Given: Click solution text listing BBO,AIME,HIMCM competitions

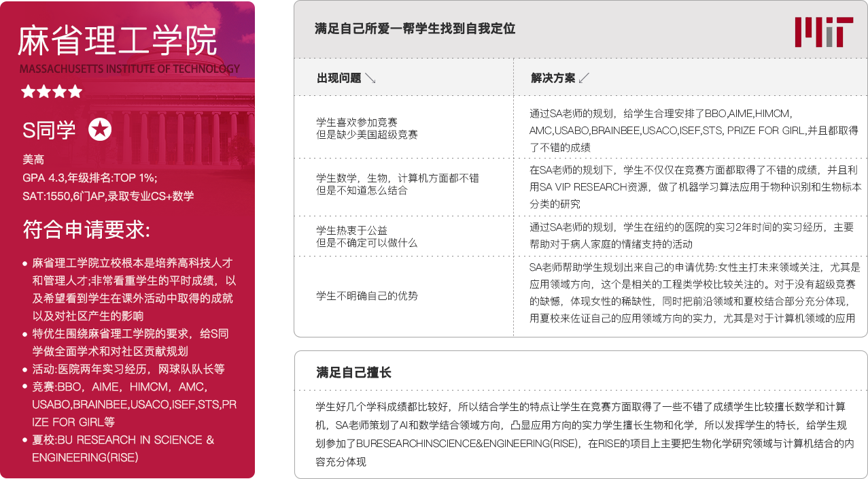Looking at the screenshot, I should click(694, 130).
